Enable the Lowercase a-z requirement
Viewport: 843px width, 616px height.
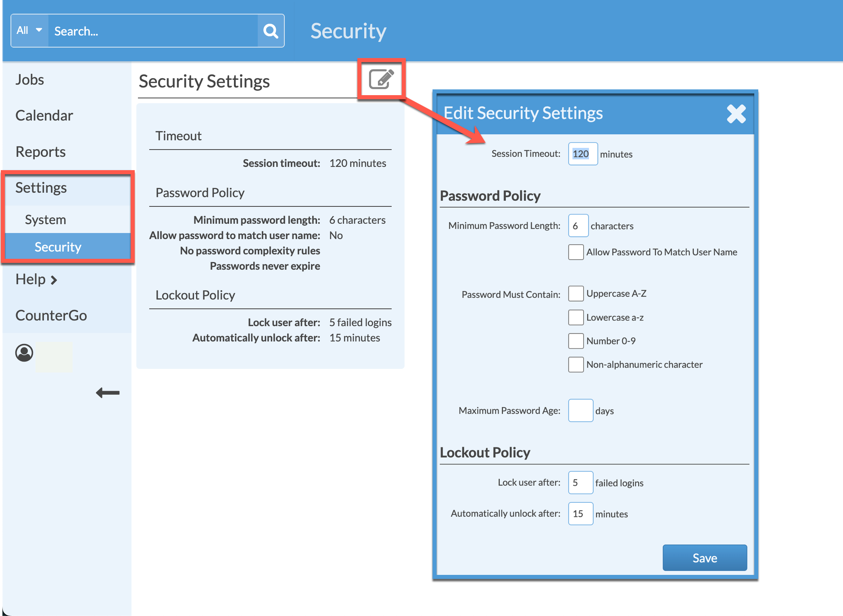click(576, 317)
